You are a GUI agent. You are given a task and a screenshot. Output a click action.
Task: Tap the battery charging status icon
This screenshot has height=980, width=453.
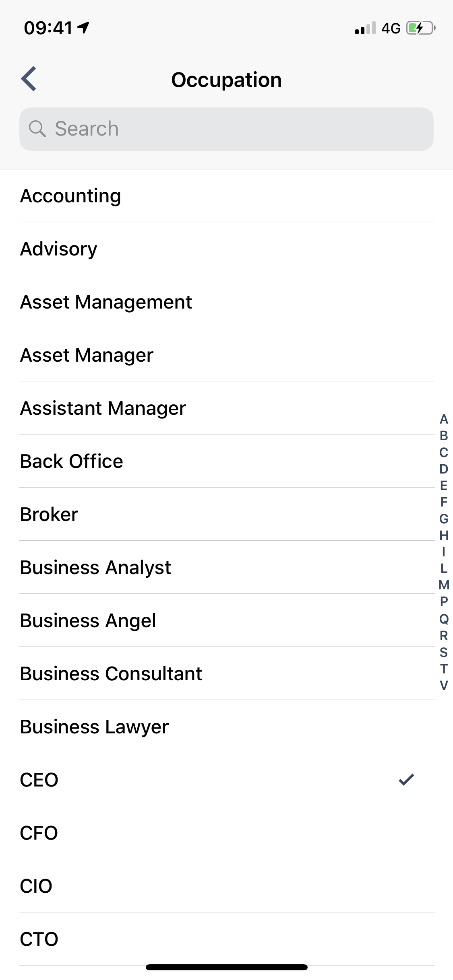(420, 28)
